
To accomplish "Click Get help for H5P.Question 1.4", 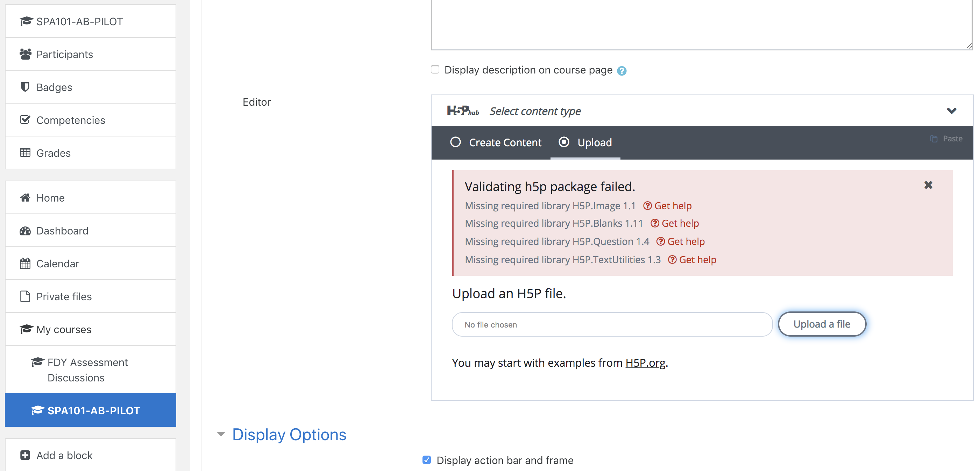I will (x=686, y=242).
